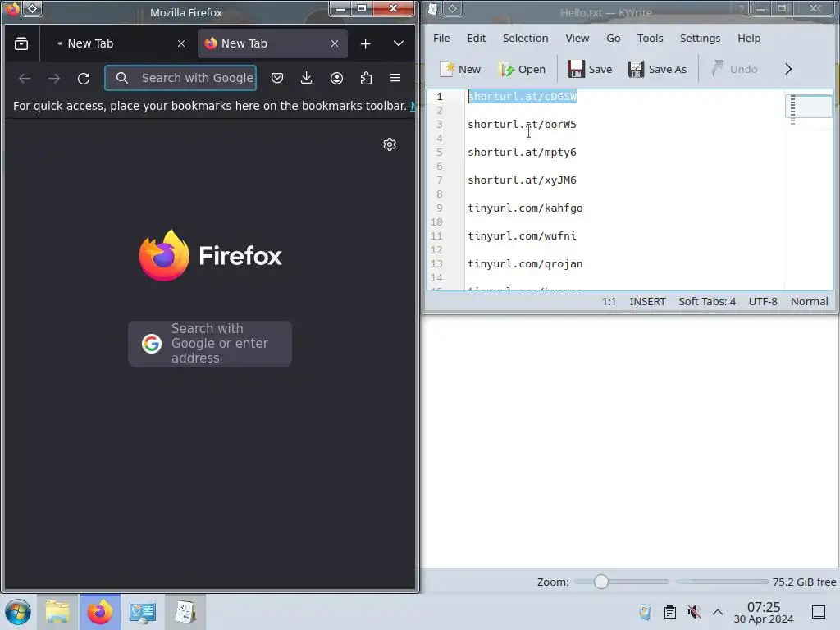Click Save As in KWrite toolbar

pos(657,69)
